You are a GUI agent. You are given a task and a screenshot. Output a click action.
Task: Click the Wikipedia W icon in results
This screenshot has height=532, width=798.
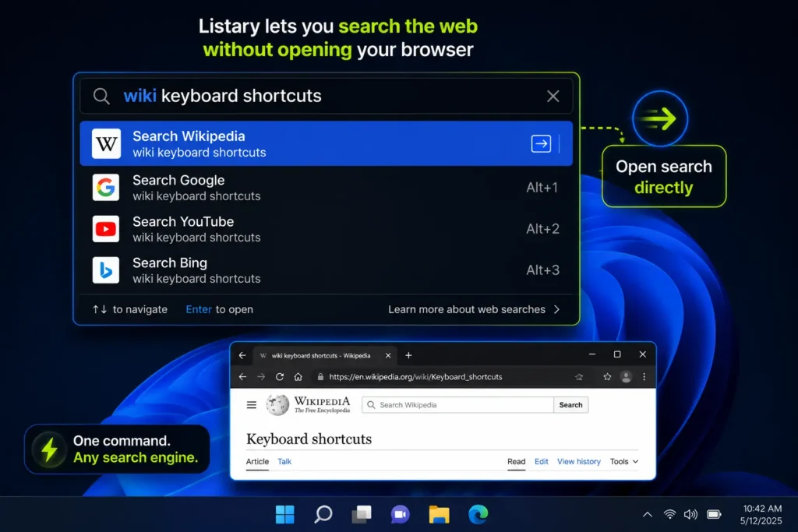pyautogui.click(x=106, y=144)
